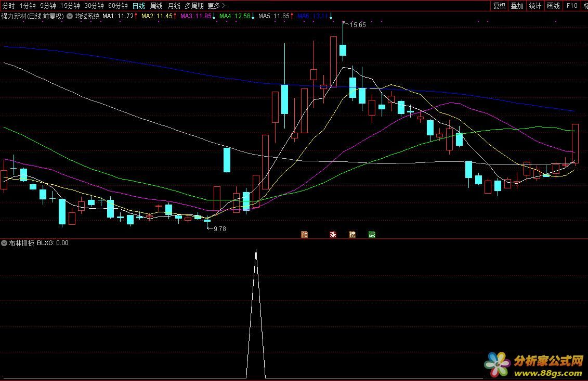This screenshot has width=588, height=381.
Task: Open the F10 company info button
Action: tap(572, 6)
